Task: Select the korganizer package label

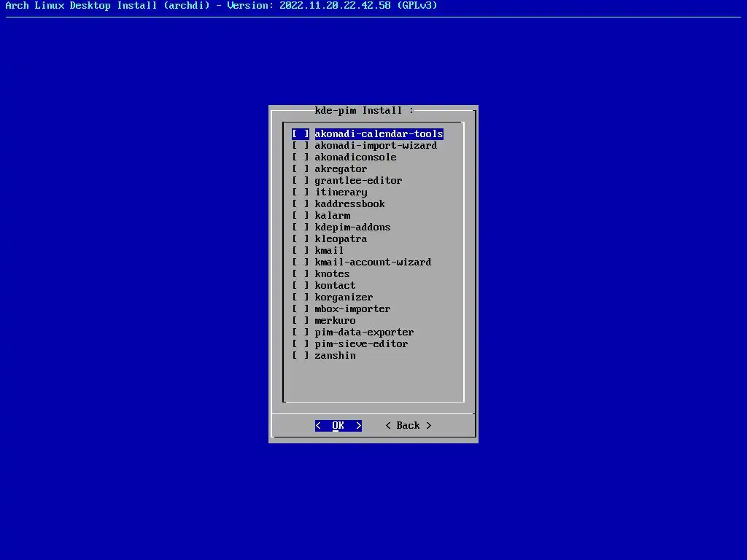Action: coord(344,297)
